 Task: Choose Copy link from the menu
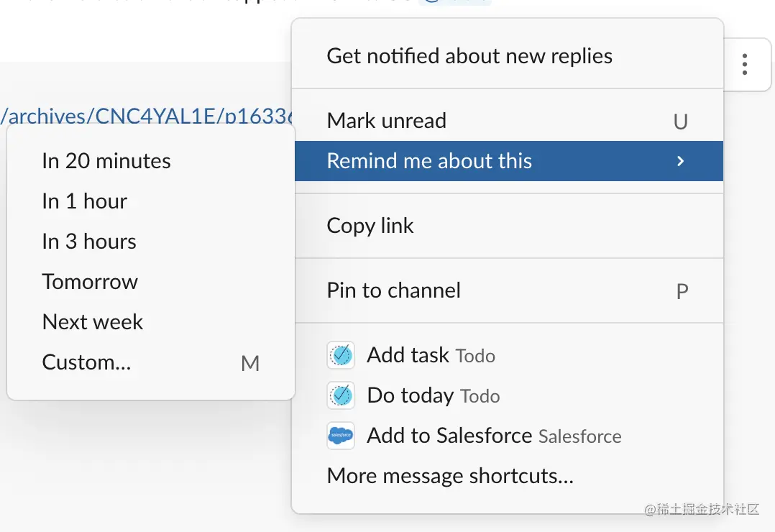(x=370, y=226)
